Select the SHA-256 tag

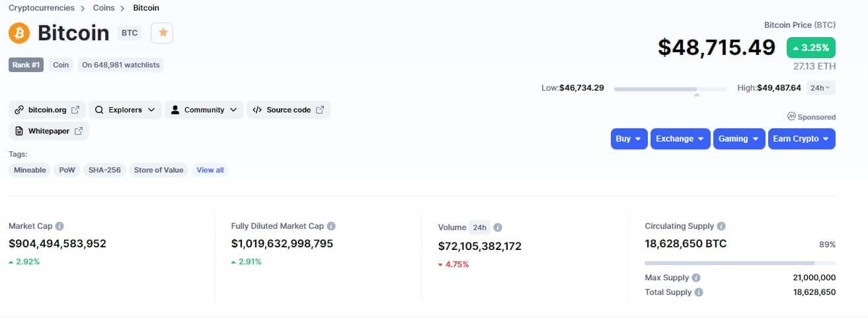pyautogui.click(x=104, y=170)
